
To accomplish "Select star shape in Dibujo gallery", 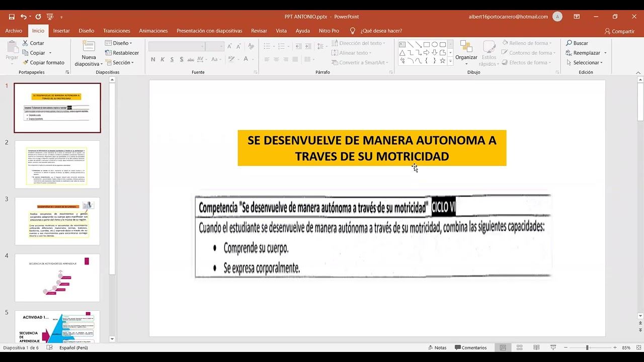I will pyautogui.click(x=443, y=61).
